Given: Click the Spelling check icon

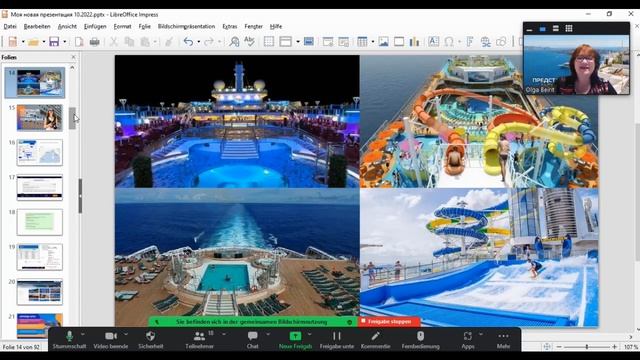Looking at the screenshot, I should (249, 42).
